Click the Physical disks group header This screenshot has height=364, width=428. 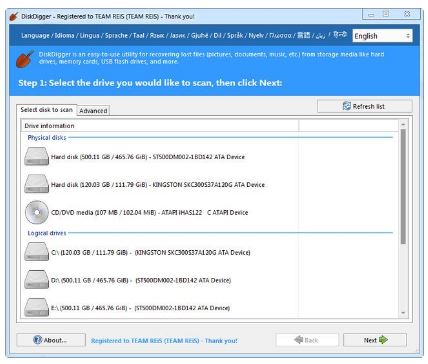tap(47, 137)
